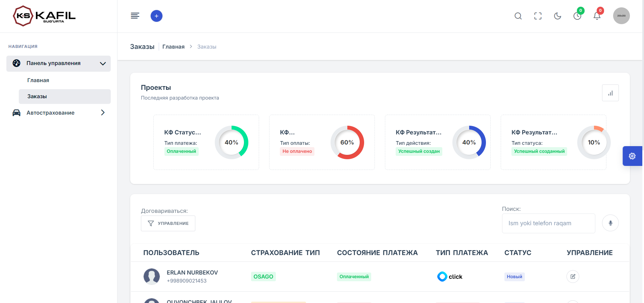Select Заказы in the sidebar

36,96
